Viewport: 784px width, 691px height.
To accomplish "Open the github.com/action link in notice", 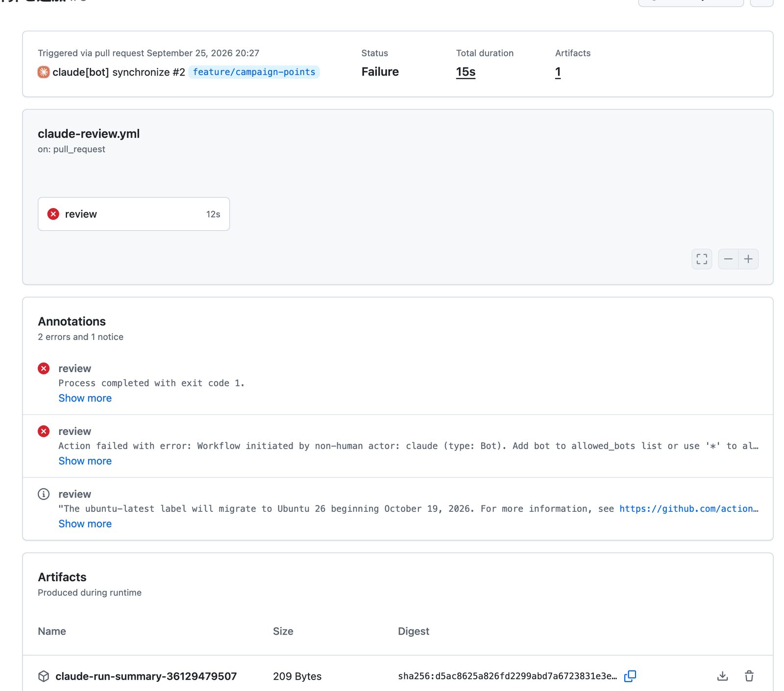I will (x=688, y=508).
